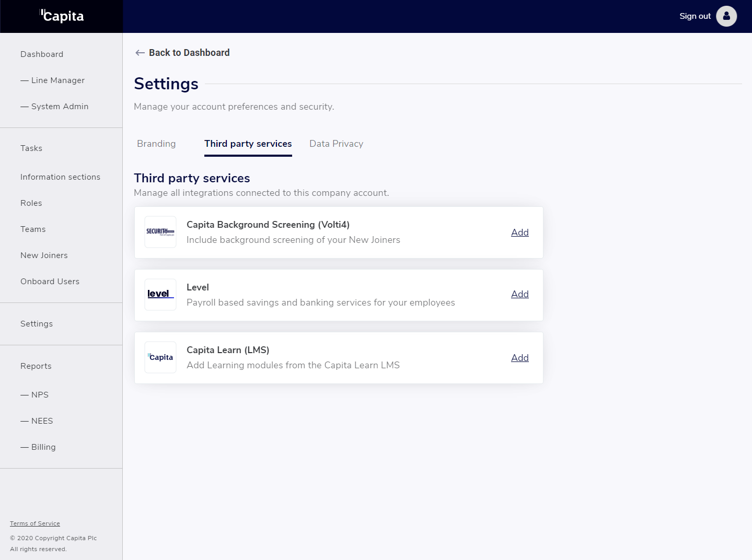
Task: Click the back arrow icon
Action: (x=140, y=53)
